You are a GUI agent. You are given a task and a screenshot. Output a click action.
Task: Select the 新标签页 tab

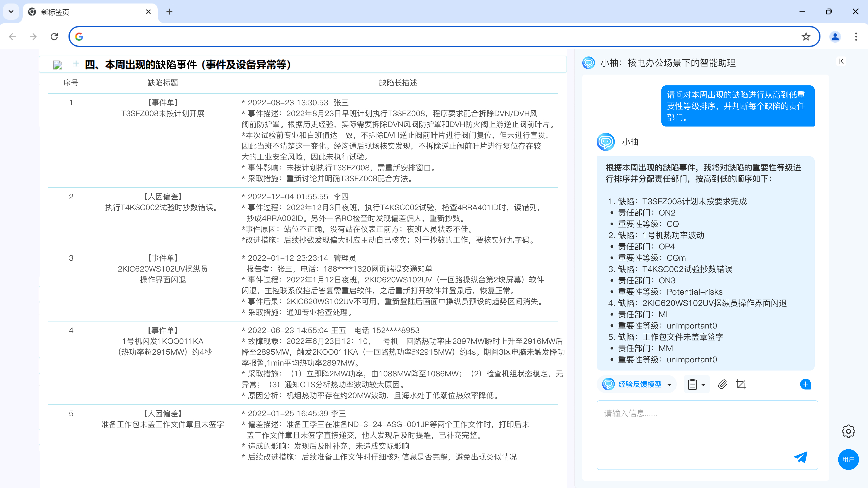pyautogui.click(x=90, y=12)
